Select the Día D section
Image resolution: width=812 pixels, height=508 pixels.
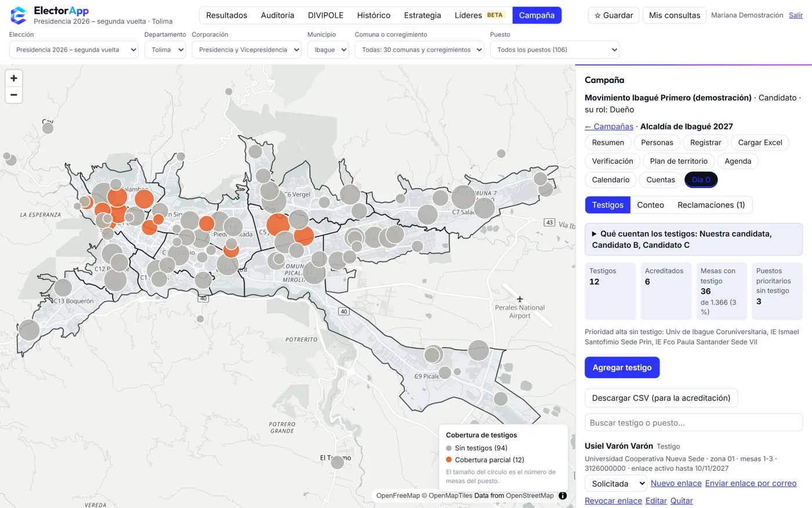click(701, 179)
